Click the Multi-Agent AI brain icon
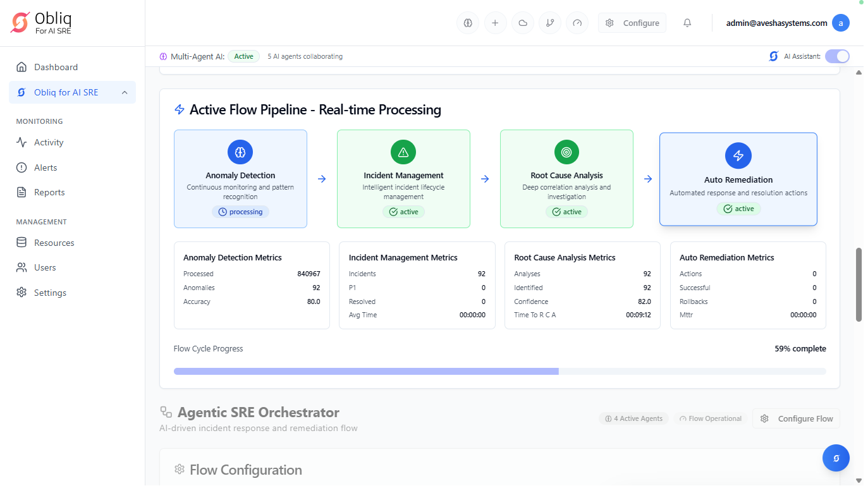Screen dimensions: 868x493 (163, 56)
